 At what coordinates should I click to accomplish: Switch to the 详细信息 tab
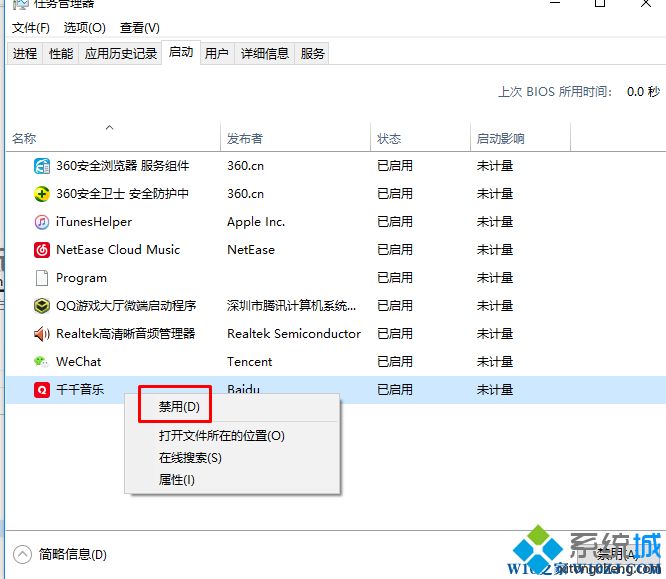[265, 54]
